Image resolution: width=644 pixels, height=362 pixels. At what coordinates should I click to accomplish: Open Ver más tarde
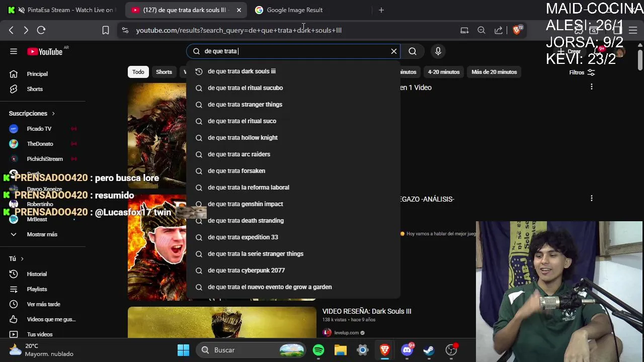43,304
